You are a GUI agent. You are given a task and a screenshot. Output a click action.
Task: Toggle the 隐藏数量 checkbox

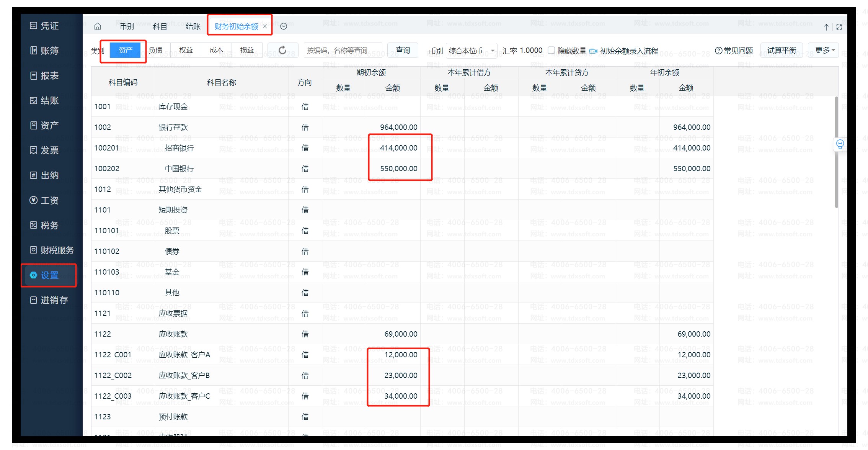tap(551, 50)
